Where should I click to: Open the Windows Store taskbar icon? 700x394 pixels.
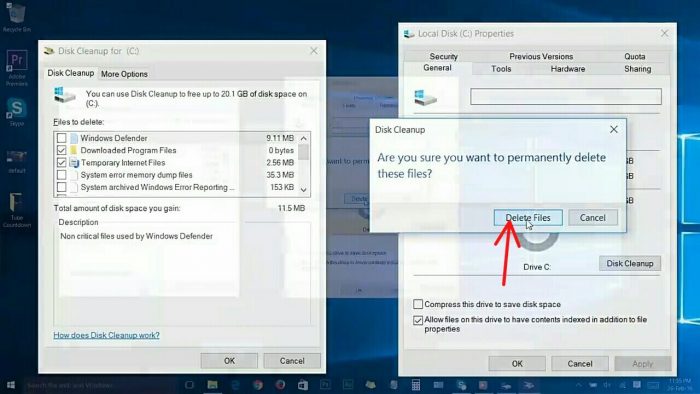[x=303, y=385]
